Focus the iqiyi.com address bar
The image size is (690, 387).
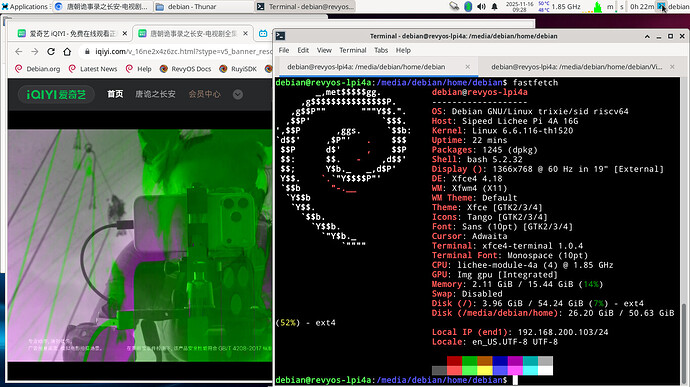click(x=176, y=52)
